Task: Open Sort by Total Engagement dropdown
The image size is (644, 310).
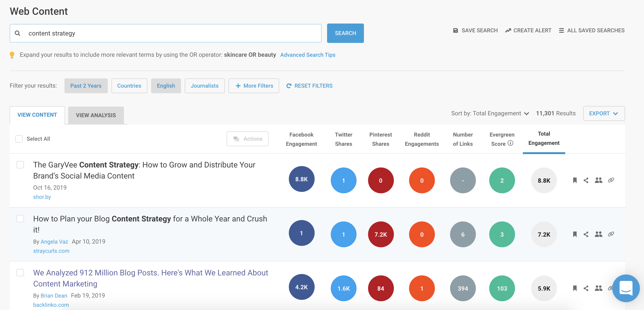Action: 490,113
